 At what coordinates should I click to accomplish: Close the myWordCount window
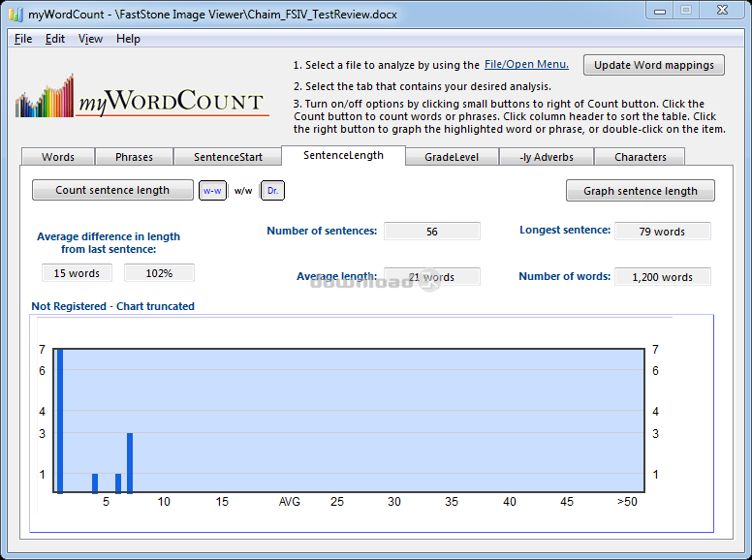722,11
